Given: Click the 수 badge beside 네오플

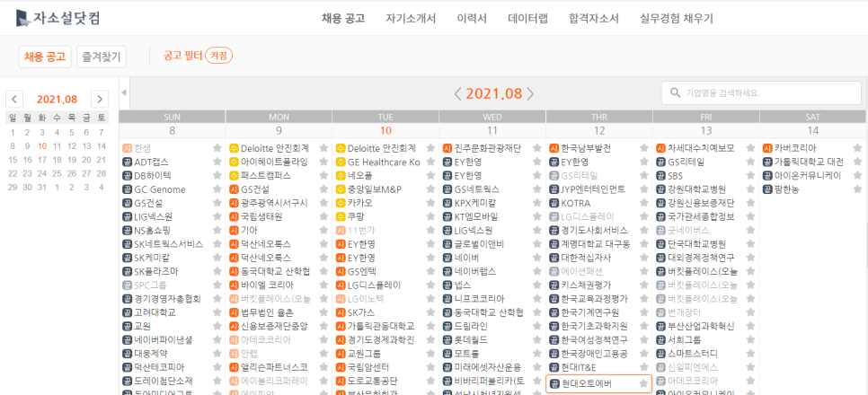Looking at the screenshot, I should pos(341,176).
